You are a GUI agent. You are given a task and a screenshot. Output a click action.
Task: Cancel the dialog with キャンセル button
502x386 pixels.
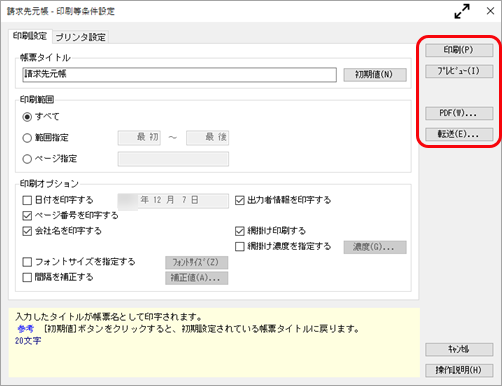459,349
